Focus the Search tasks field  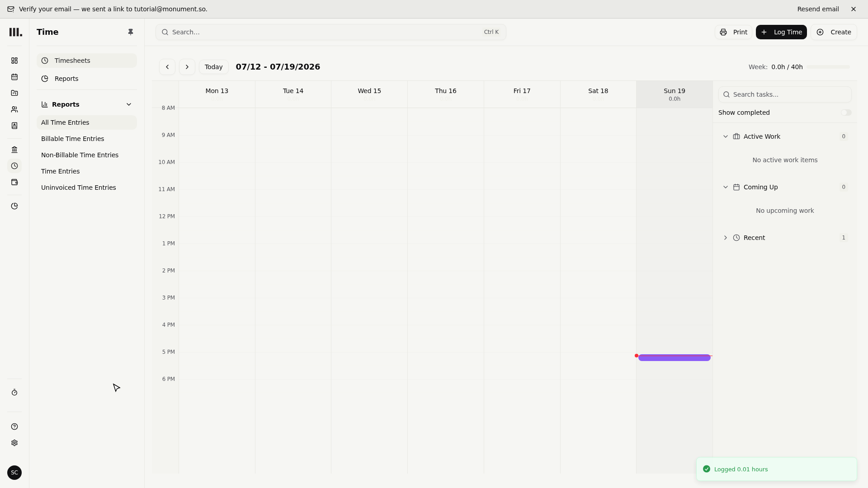785,94
